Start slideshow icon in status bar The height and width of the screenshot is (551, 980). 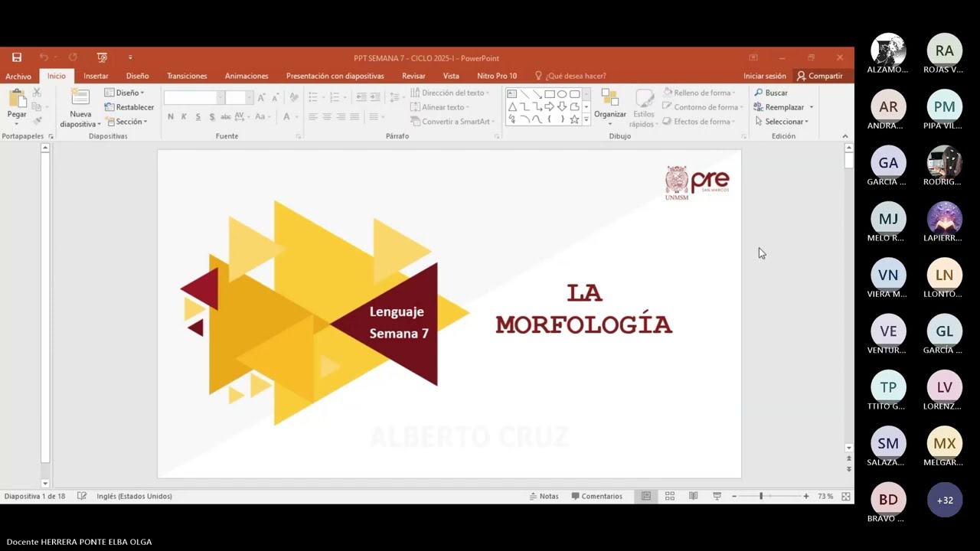click(x=717, y=496)
